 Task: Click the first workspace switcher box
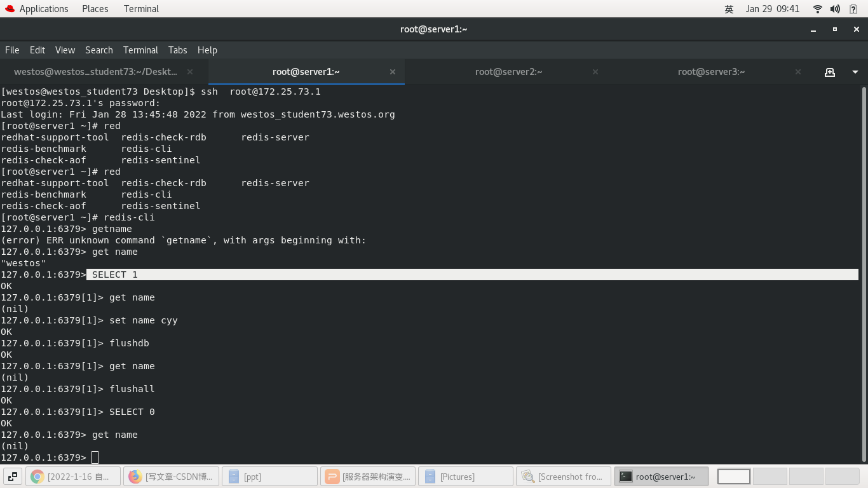[734, 477]
